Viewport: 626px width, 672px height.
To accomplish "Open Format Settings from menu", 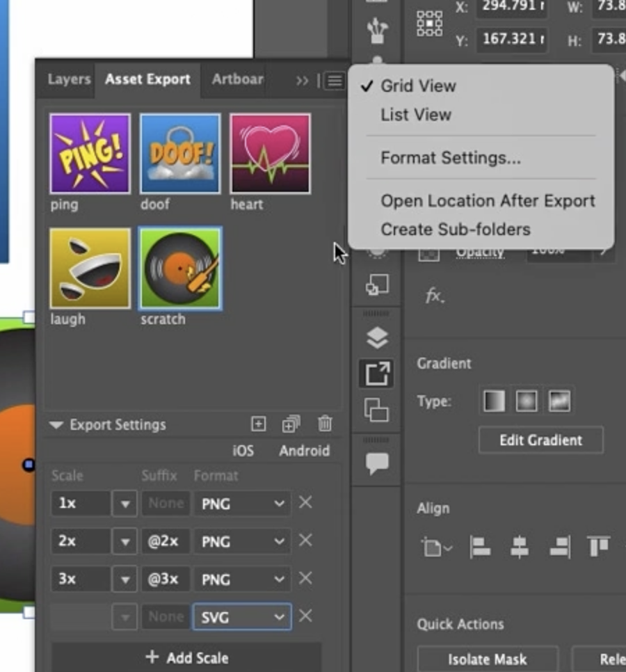I will tap(451, 158).
